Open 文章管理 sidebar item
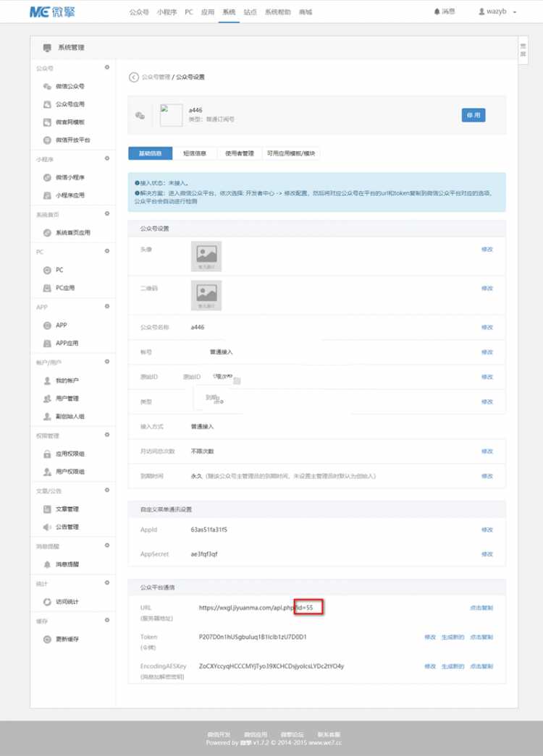The height and width of the screenshot is (756, 543). 67,509
